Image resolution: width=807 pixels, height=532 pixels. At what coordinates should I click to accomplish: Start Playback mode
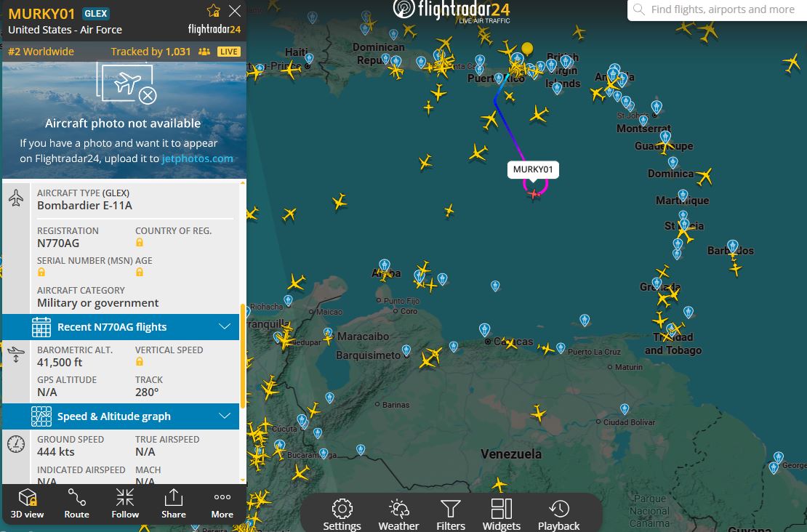point(558,515)
